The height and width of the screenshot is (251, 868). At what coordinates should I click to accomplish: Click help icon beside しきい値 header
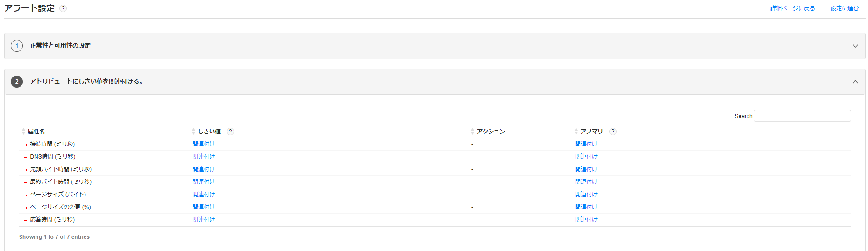click(230, 132)
